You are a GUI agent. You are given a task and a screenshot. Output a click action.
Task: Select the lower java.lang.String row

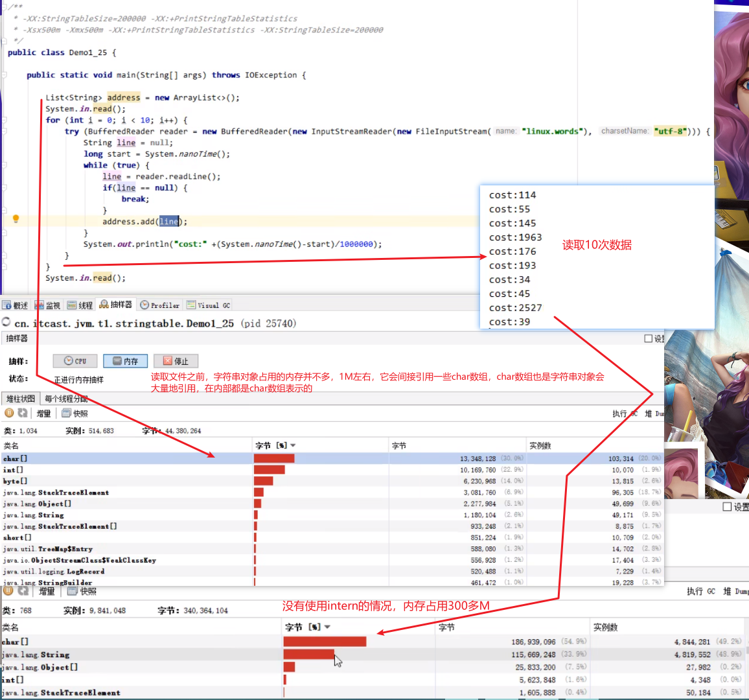click(374, 654)
